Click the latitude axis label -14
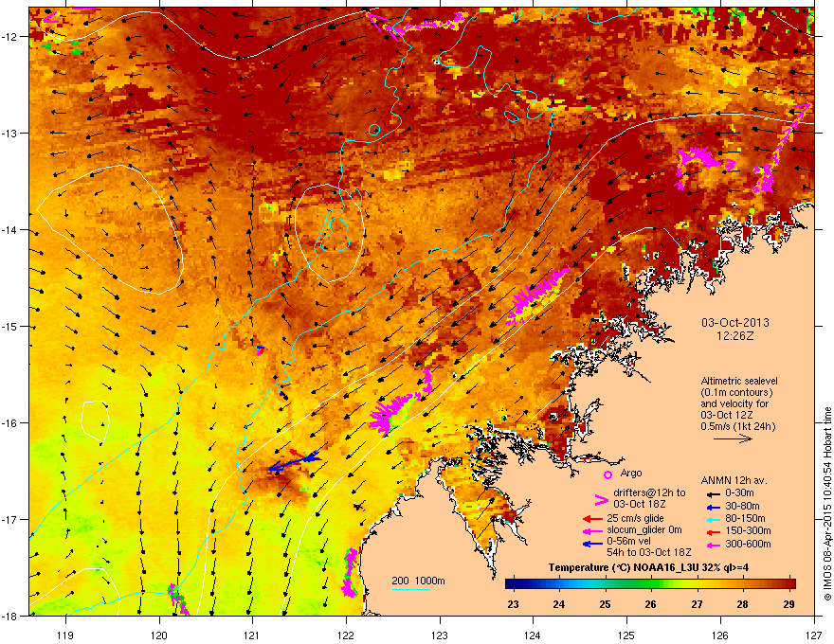The width and height of the screenshot is (834, 644). click(10, 230)
